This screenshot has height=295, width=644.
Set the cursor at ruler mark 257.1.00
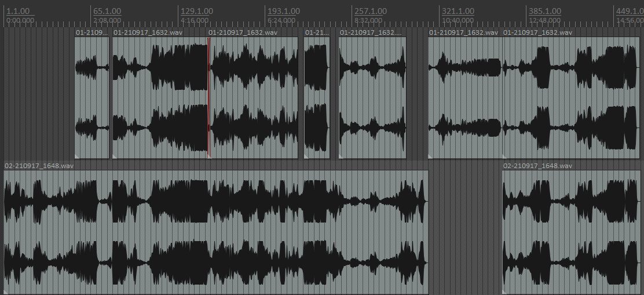pyautogui.click(x=371, y=11)
